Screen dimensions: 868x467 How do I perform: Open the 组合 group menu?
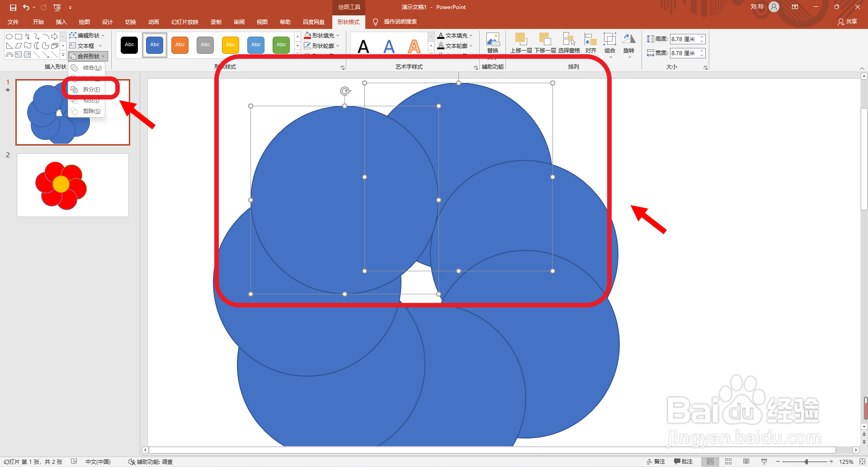click(610, 44)
